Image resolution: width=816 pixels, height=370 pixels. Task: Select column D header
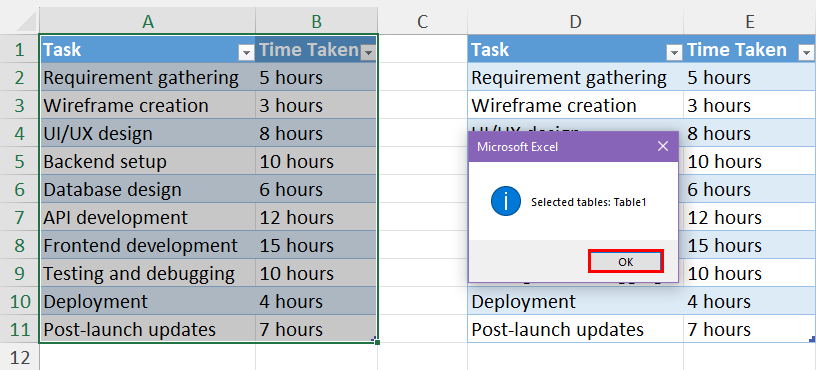click(576, 21)
